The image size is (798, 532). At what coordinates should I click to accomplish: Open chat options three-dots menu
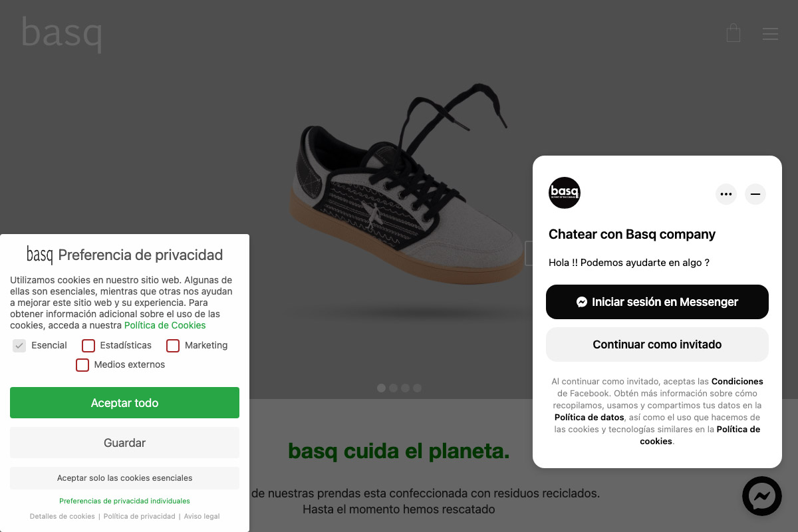726,194
